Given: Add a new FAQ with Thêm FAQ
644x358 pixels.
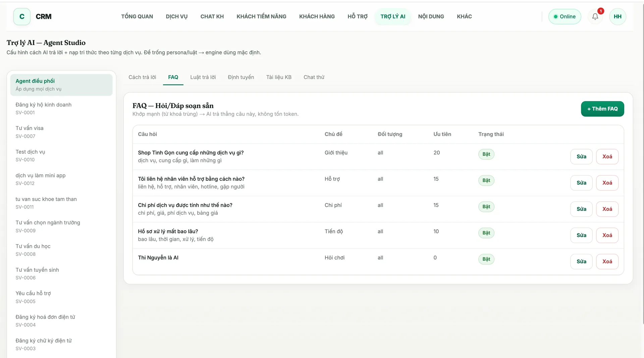Looking at the screenshot, I should [x=602, y=109].
